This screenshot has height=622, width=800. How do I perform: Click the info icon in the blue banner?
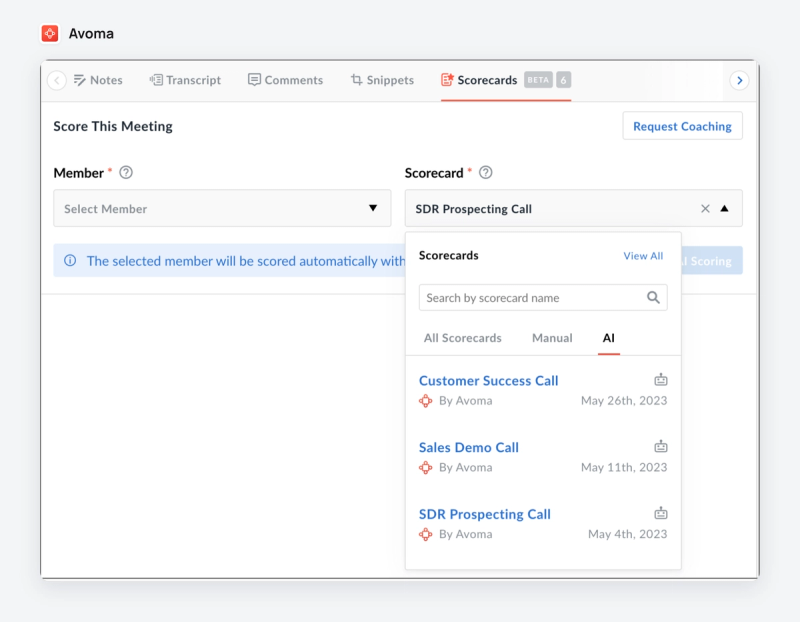click(x=70, y=261)
